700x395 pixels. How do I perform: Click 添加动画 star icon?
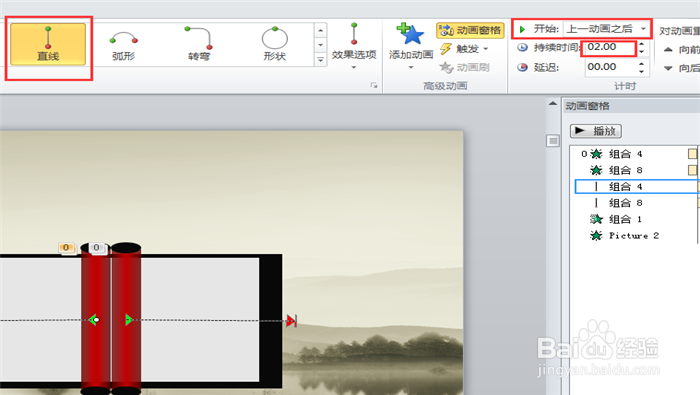pos(411,35)
